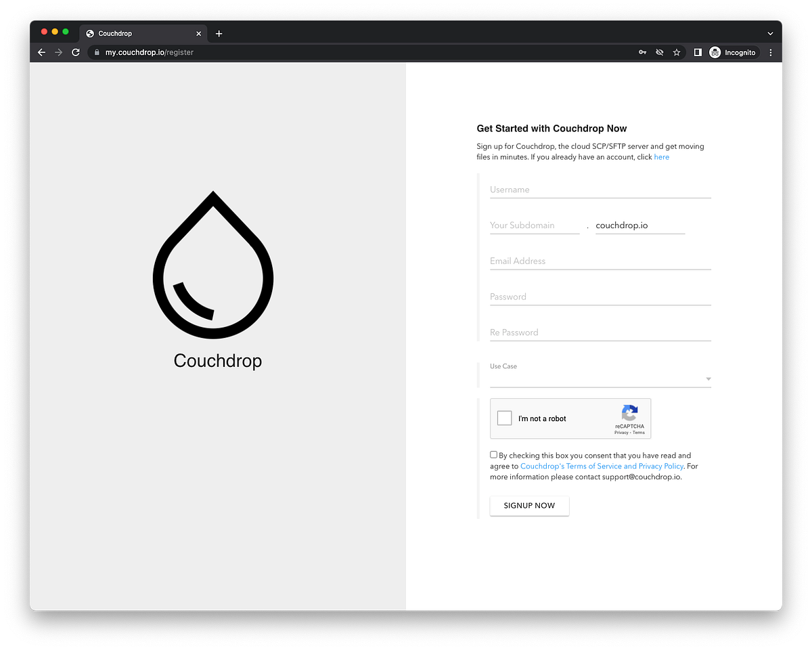Expand the tab list chevron
Screen dimensions: 812x650
point(770,32)
